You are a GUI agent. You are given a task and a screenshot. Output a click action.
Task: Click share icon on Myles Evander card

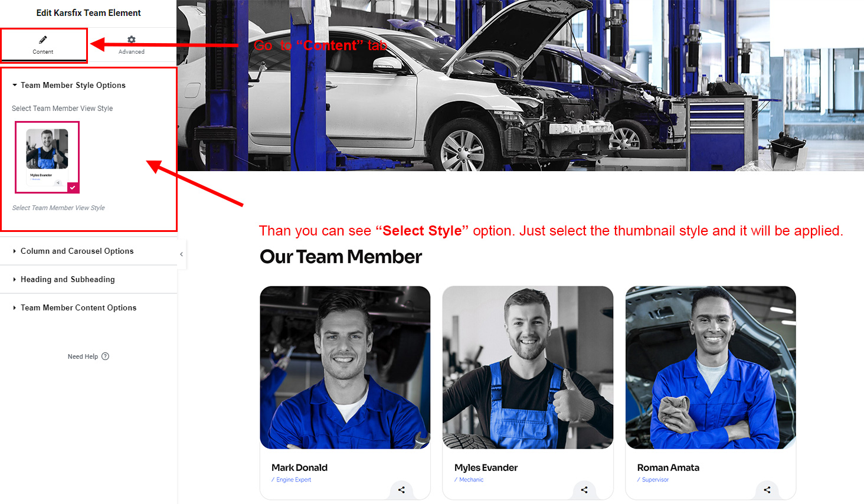[x=584, y=490]
